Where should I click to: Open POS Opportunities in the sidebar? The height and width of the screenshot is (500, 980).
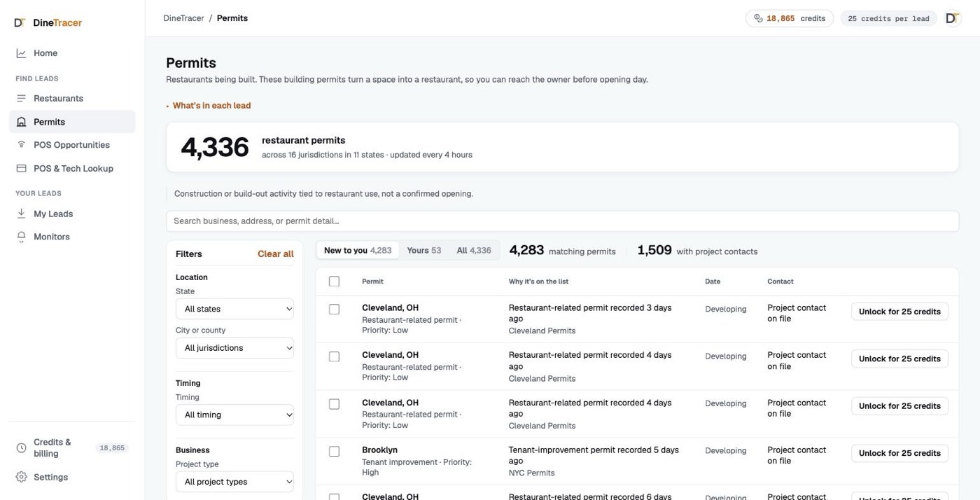pos(71,145)
